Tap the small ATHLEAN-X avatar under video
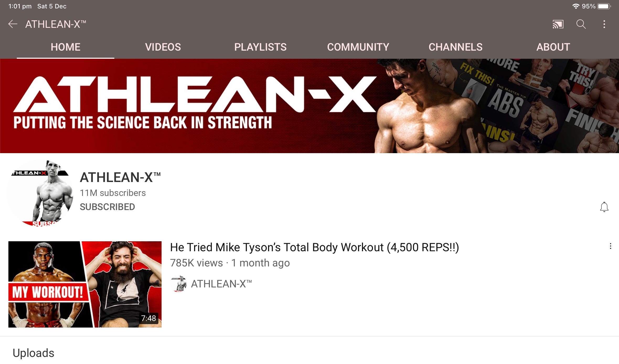Viewport: 619px width, 364px height. point(178,284)
